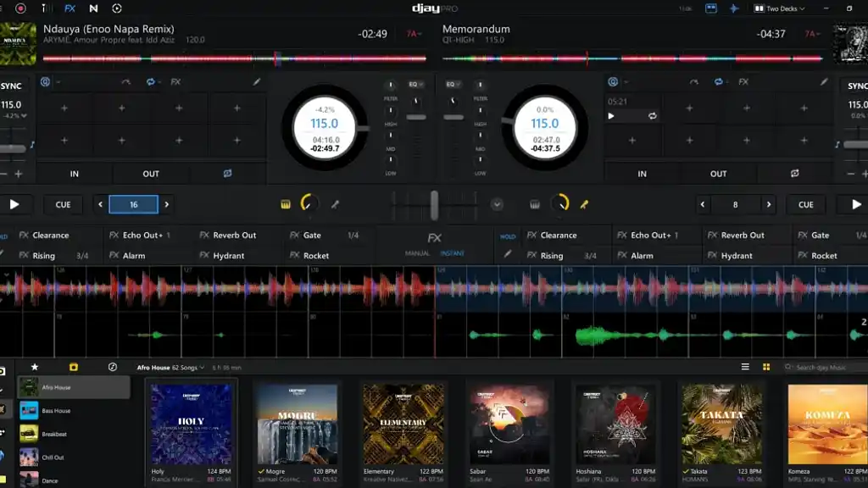Image resolution: width=868 pixels, height=488 pixels.
Task: Select Bass House playlist
Action: 73,411
